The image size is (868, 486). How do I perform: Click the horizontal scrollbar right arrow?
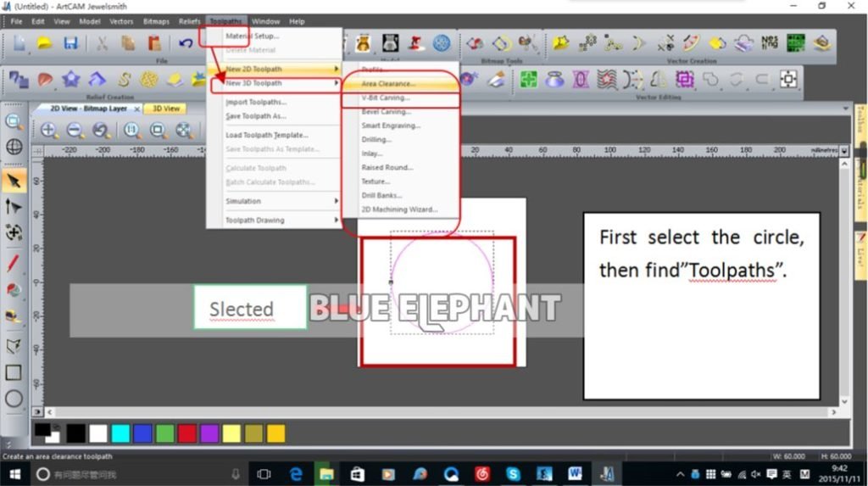[834, 412]
